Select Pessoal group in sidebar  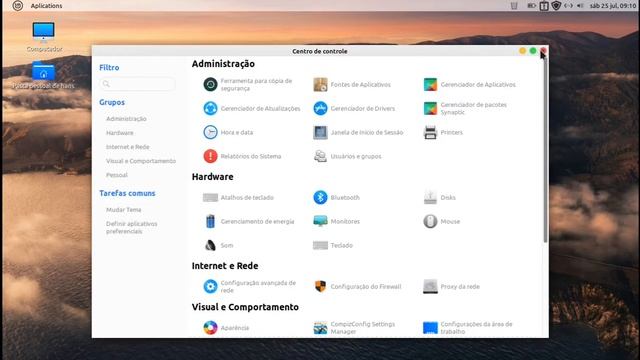117,175
